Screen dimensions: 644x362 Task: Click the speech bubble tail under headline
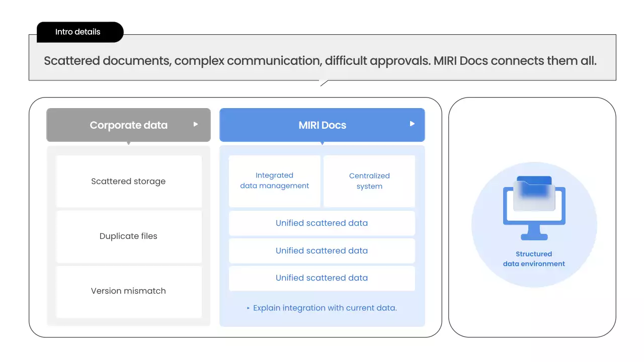point(325,83)
